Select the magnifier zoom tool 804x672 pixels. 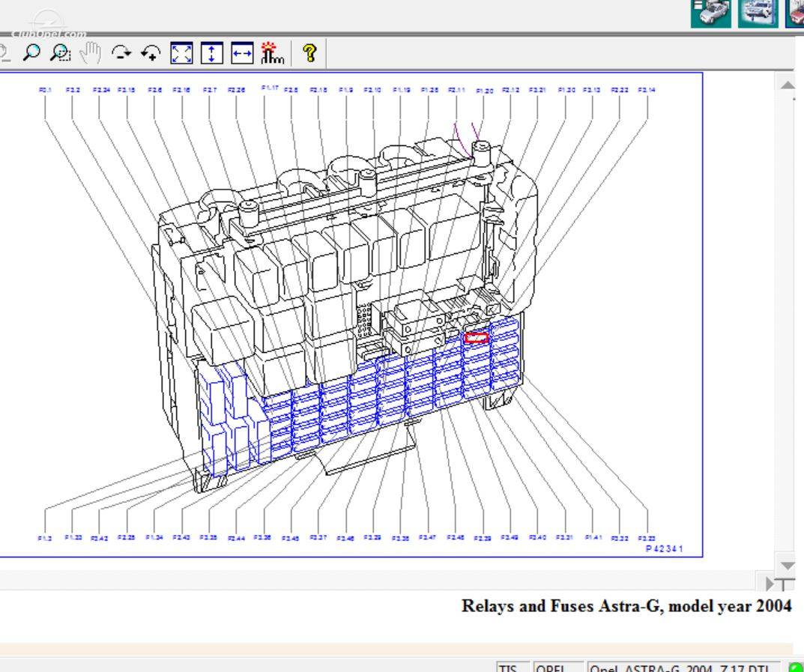[31, 52]
